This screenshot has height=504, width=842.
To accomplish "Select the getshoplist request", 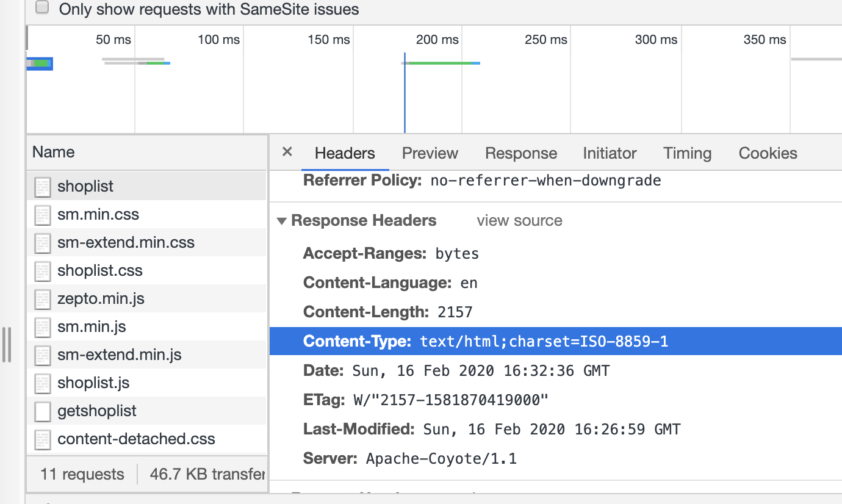I will click(x=146, y=411).
